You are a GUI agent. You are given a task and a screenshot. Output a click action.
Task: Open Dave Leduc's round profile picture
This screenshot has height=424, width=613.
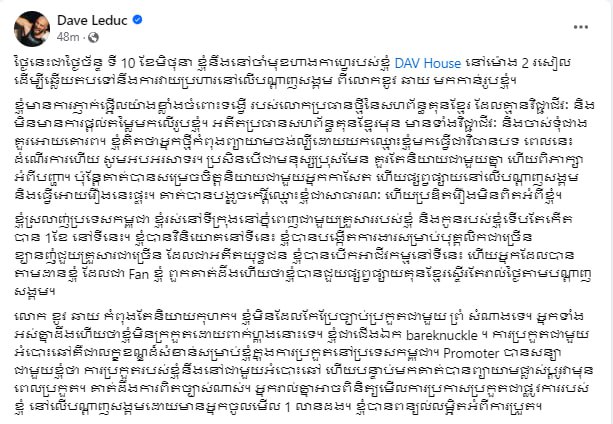point(32,29)
